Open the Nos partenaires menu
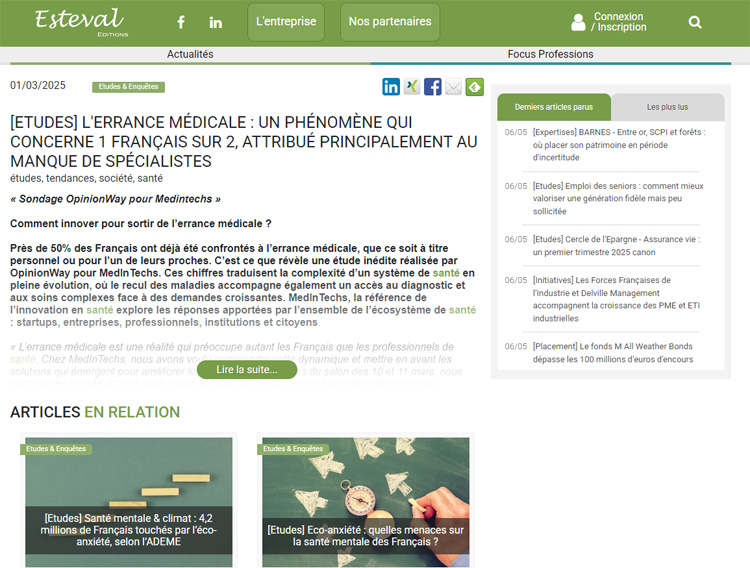This screenshot has width=750, height=568. pyautogui.click(x=390, y=22)
